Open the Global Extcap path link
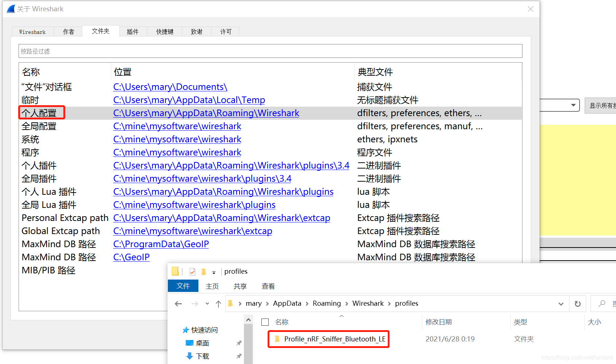 [x=193, y=231]
